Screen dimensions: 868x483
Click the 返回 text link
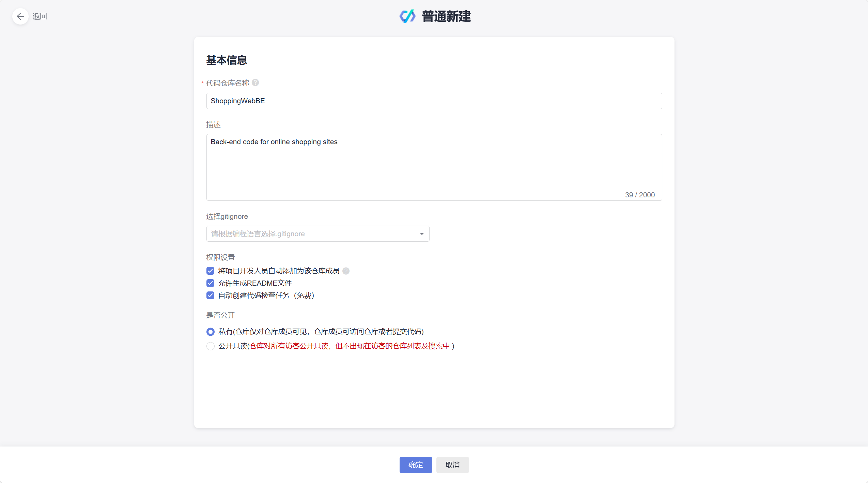[40, 16]
